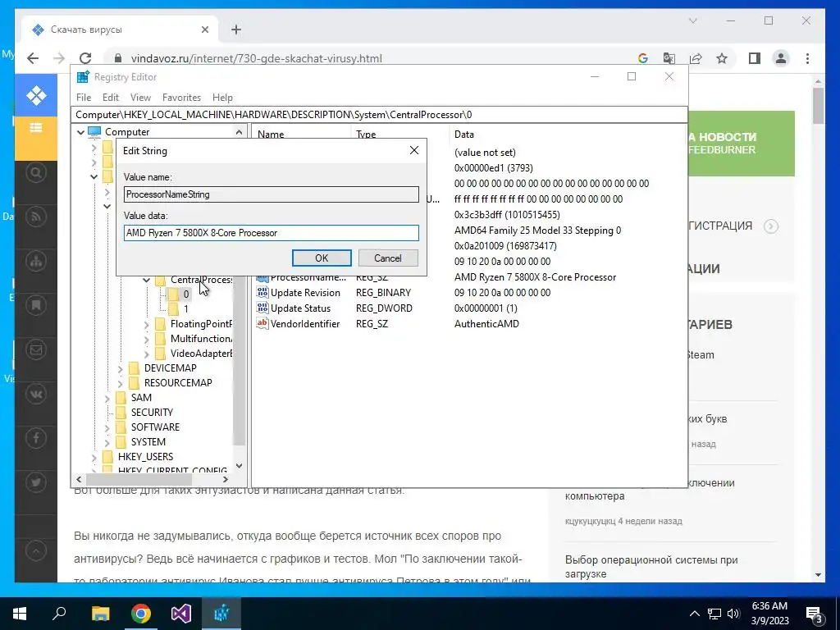840x630 pixels.
Task: Open the Edit menu in Registry Editor
Action: tap(111, 97)
